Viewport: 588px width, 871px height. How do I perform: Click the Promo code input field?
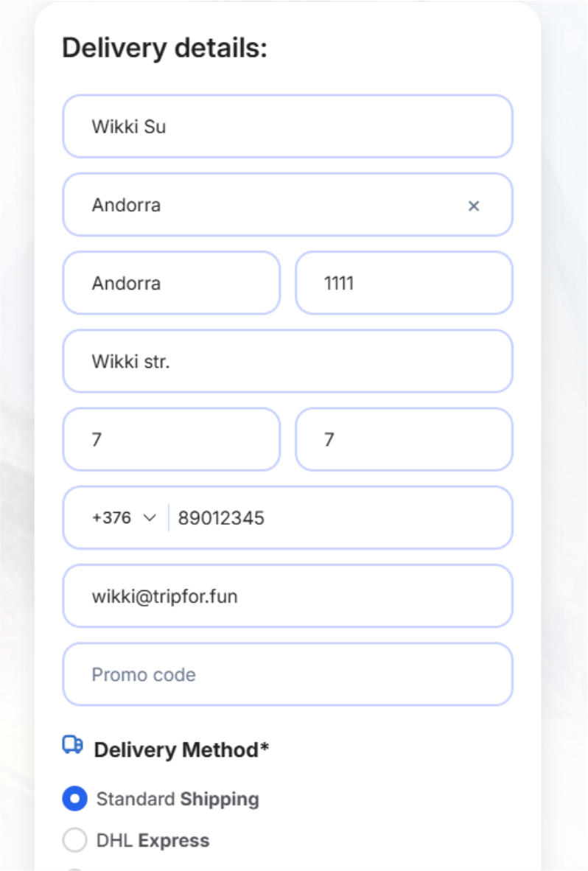click(x=287, y=674)
